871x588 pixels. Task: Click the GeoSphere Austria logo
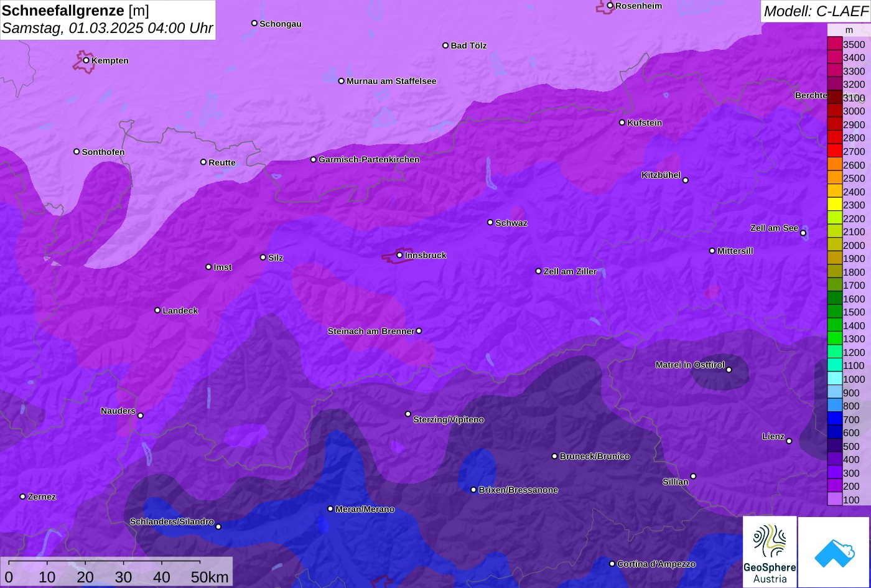[770, 552]
